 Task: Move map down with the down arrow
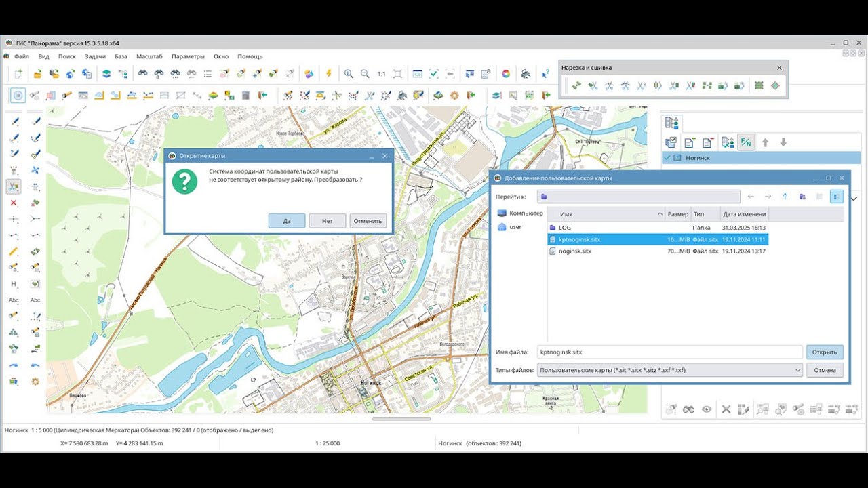click(783, 142)
